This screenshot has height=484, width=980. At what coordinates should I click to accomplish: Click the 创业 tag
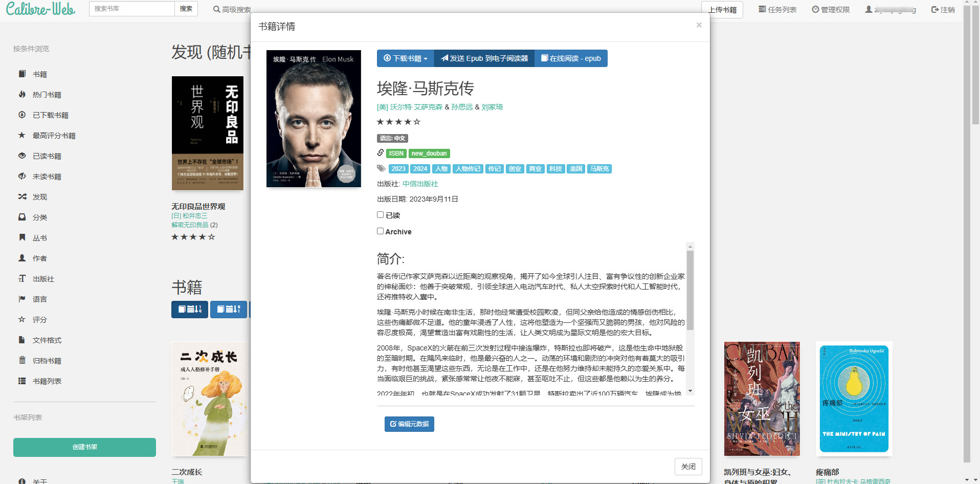[x=515, y=169]
